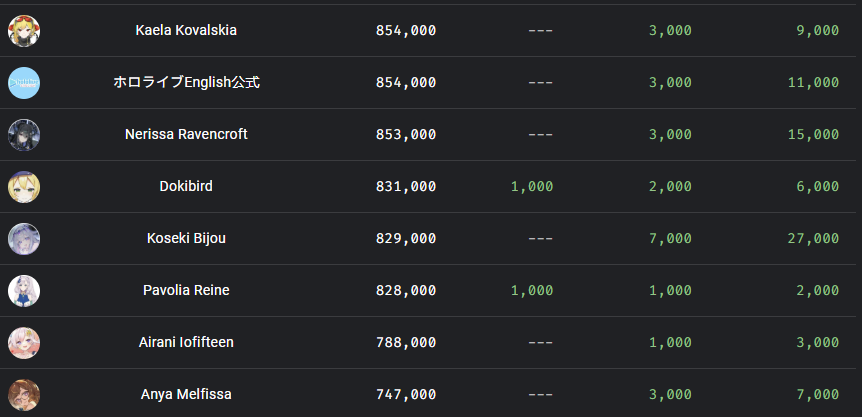Image resolution: width=862 pixels, height=417 pixels.
Task: Open the Dokibird channel name
Action: (x=186, y=186)
